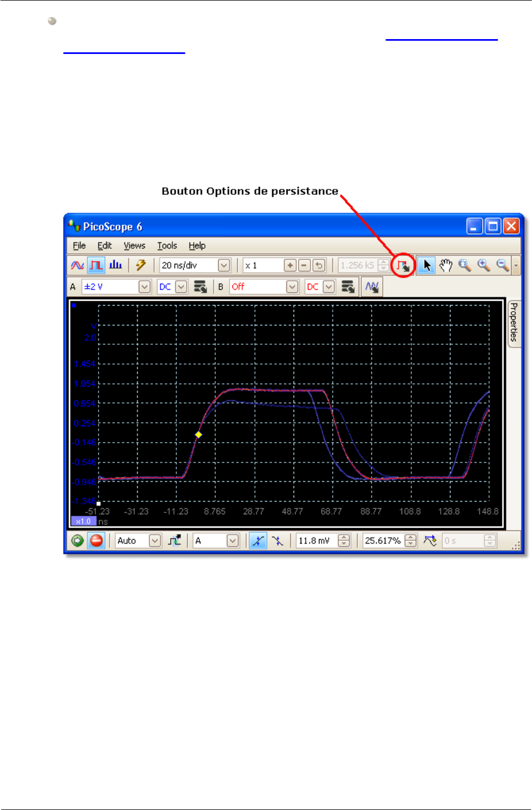Screen dimensions: 532x810
Task: Click the yellow trigger marker diamond
Action: coord(199,435)
